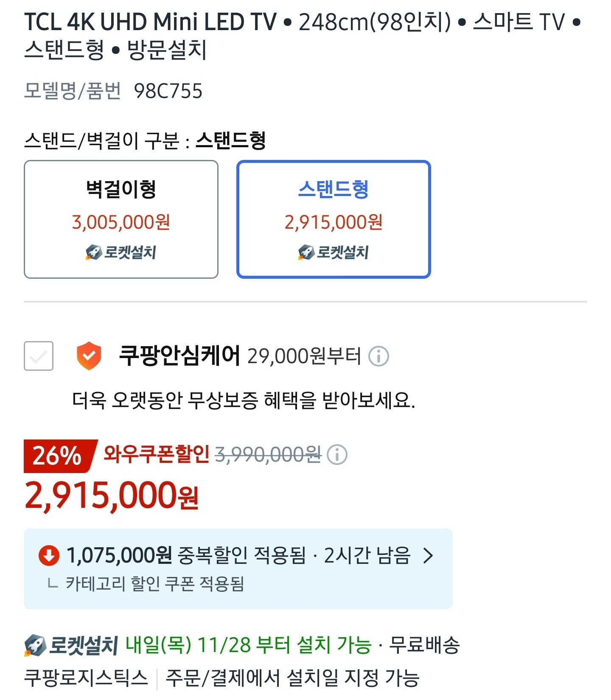Viewport: 611px width, 700px height.
Task: Select the 스탠드형 stand option
Action: [x=334, y=219]
